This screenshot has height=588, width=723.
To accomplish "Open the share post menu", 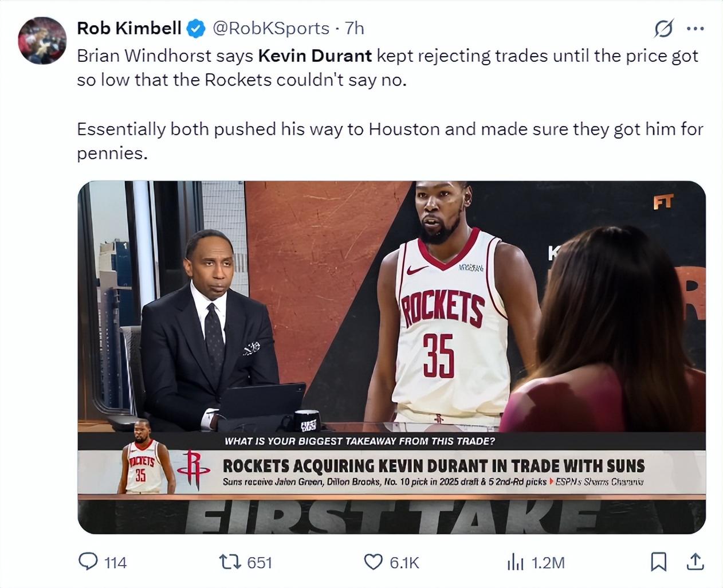I will 695,562.
